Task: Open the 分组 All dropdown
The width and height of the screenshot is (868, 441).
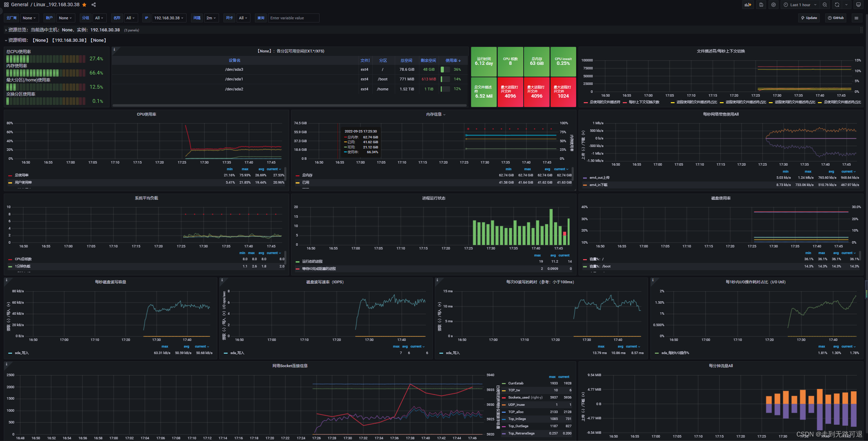Action: [99, 18]
